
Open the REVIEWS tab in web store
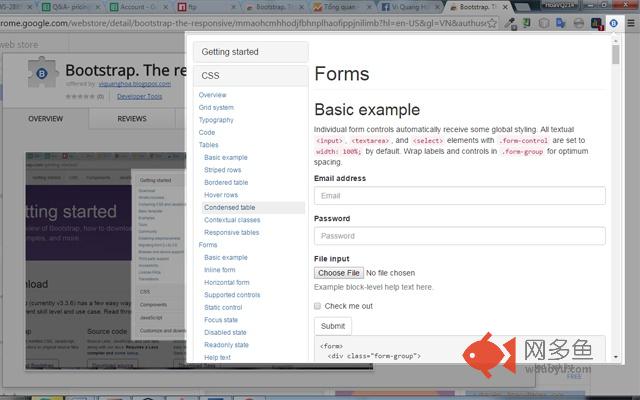click(x=132, y=119)
